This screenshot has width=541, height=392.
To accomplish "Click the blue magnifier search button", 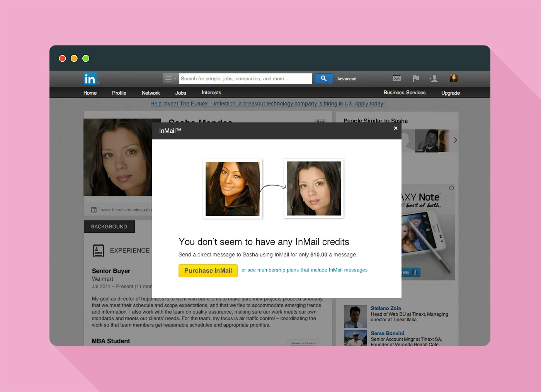I will (324, 78).
